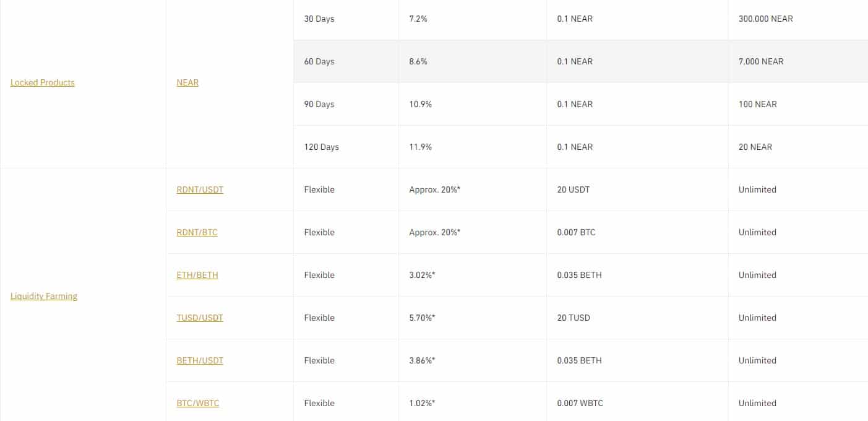868x421 pixels.
Task: Click the 5.70%* APR cell
Action: point(473,318)
